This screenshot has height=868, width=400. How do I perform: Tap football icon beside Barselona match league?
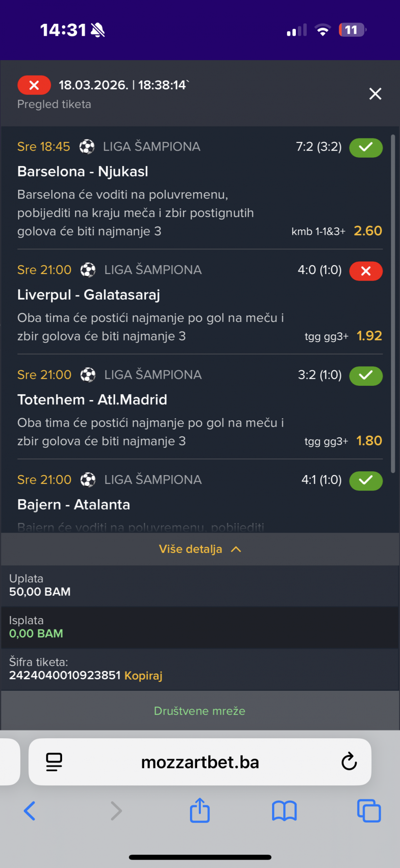pyautogui.click(x=87, y=147)
